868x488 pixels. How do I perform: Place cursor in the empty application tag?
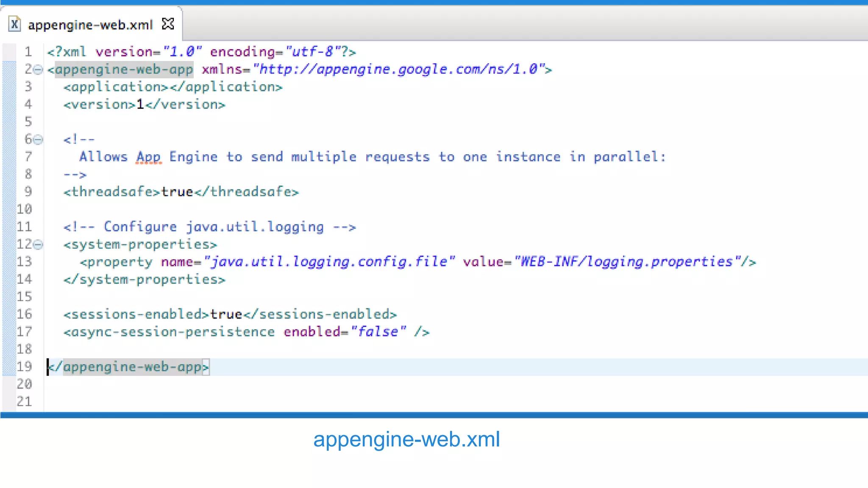(x=169, y=87)
